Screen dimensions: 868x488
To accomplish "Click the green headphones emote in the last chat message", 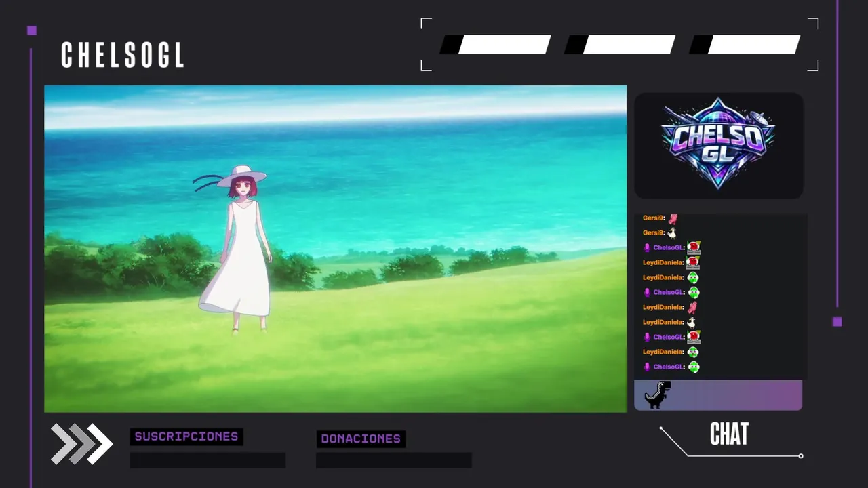I will 694,367.
